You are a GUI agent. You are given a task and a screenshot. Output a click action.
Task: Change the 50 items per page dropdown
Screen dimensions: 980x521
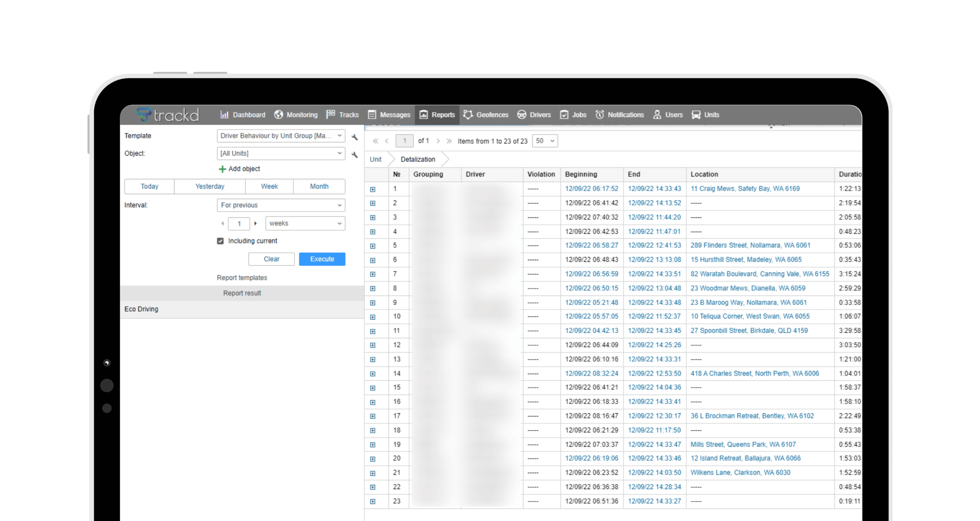click(x=544, y=141)
